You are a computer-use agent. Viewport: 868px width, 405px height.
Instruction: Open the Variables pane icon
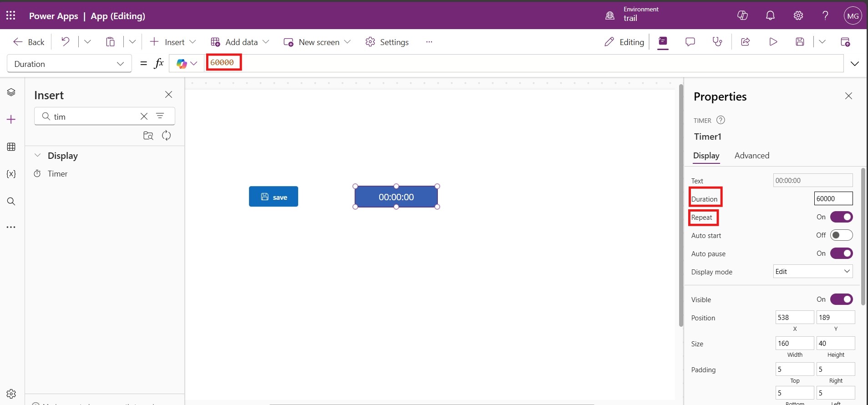click(x=11, y=174)
